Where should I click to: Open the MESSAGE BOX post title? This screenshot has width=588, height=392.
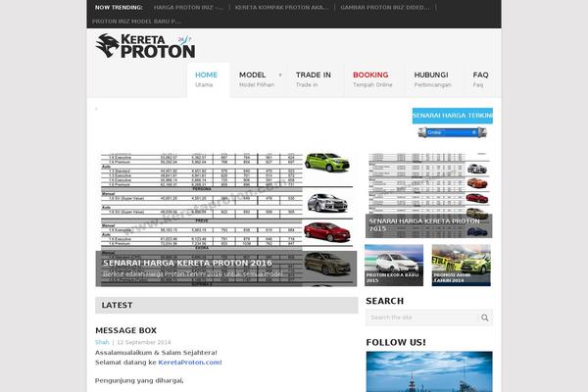click(125, 330)
